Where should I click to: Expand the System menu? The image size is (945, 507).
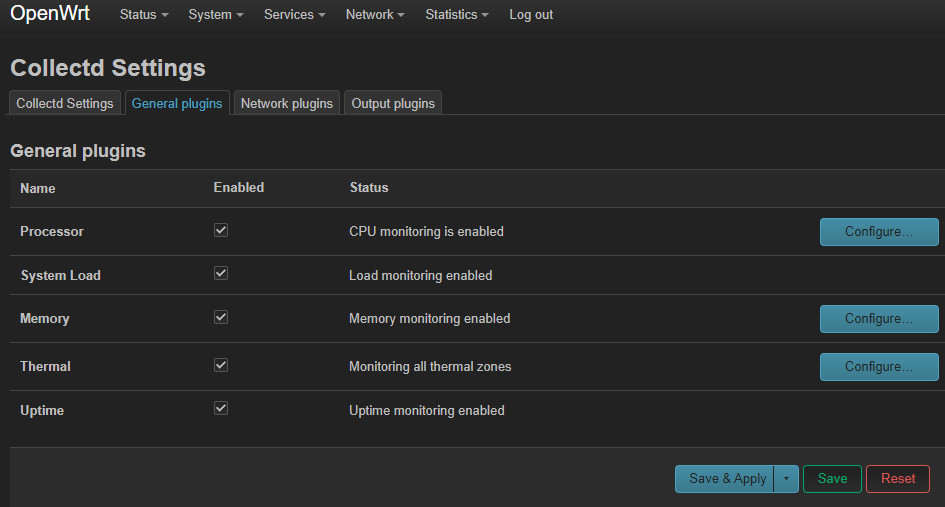(216, 15)
